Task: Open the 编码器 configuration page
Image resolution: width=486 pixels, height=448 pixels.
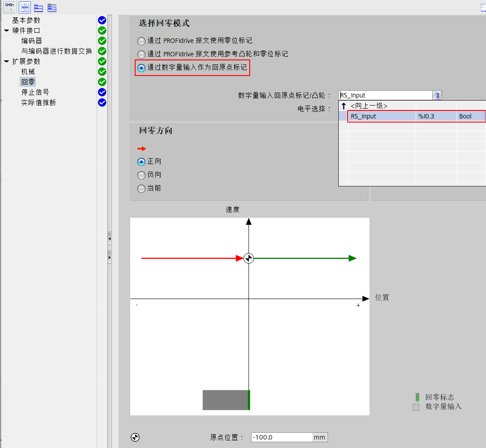Action: click(31, 41)
